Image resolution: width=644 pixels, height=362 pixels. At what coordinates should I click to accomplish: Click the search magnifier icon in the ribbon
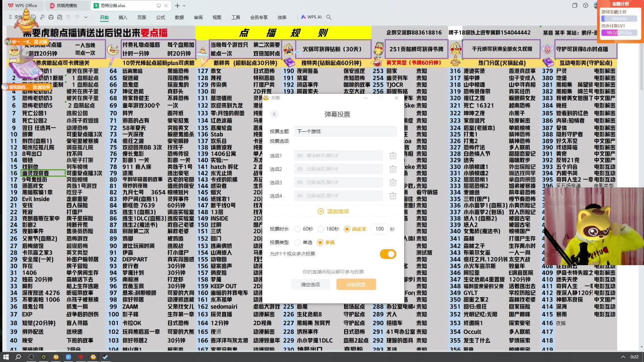click(x=329, y=17)
